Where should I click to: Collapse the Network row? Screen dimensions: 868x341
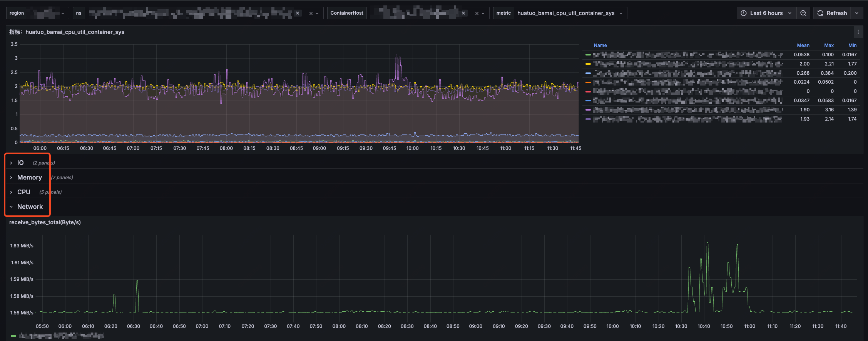[30, 207]
